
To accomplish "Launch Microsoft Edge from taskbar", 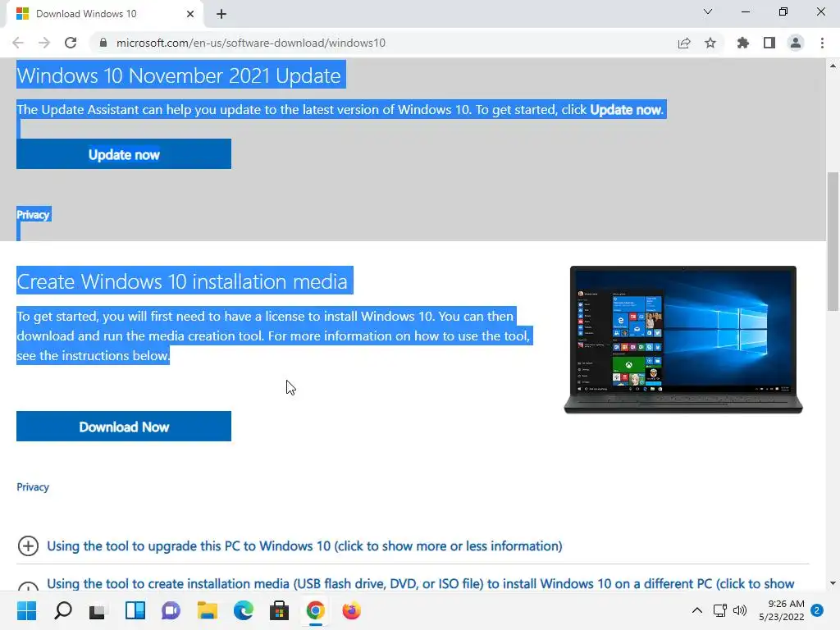I will 243,610.
